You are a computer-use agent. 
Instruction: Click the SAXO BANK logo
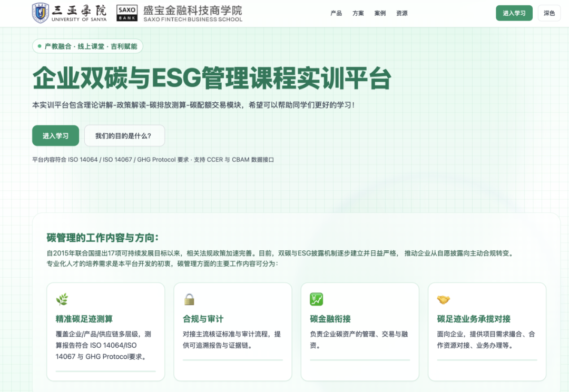(x=127, y=13)
